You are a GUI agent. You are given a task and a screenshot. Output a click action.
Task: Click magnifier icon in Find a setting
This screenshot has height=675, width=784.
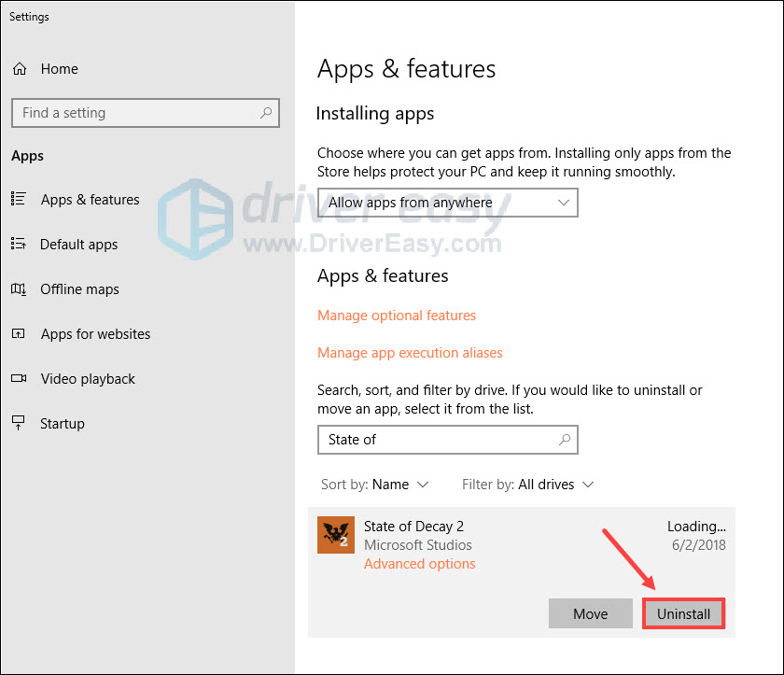[266, 113]
